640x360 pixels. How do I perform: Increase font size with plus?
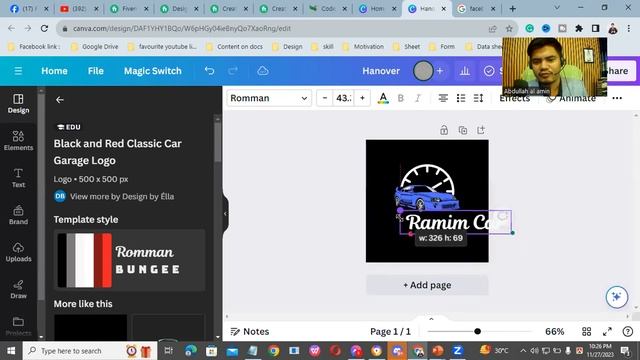pos(362,98)
